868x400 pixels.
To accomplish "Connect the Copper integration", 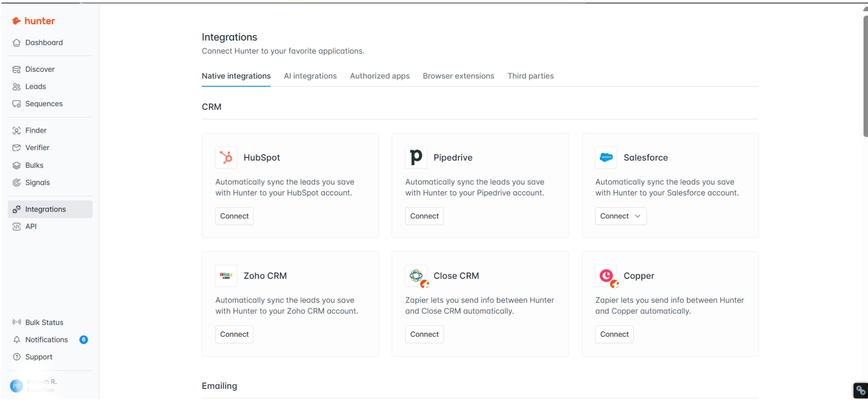I will coord(614,334).
